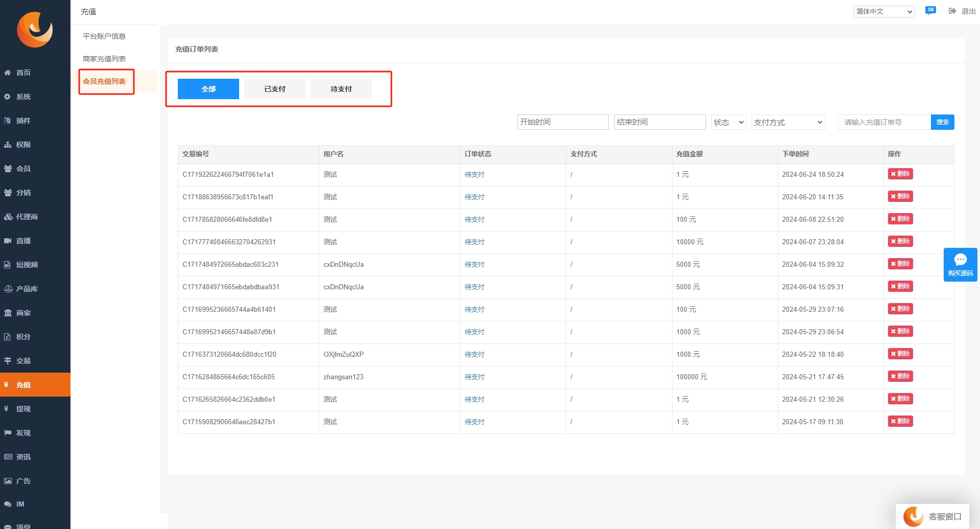Switch to the 已支付 tab
This screenshot has height=529, width=980.
pyautogui.click(x=275, y=89)
